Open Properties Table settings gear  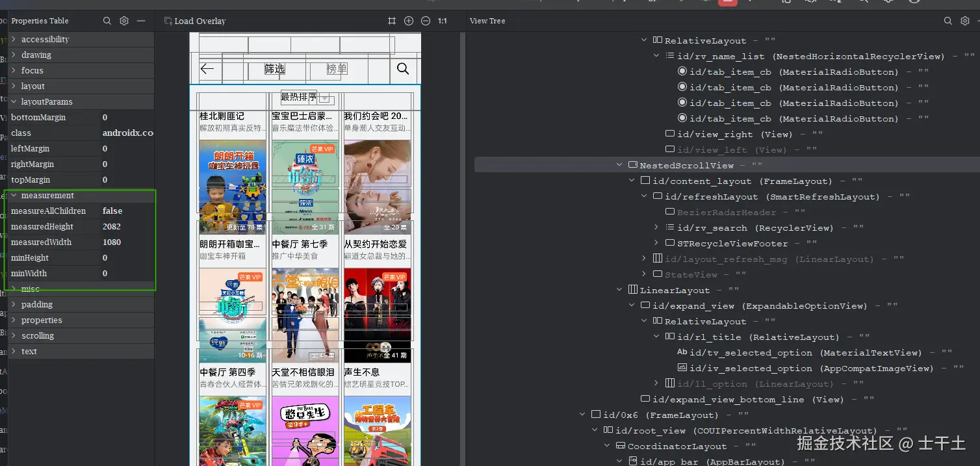click(124, 21)
